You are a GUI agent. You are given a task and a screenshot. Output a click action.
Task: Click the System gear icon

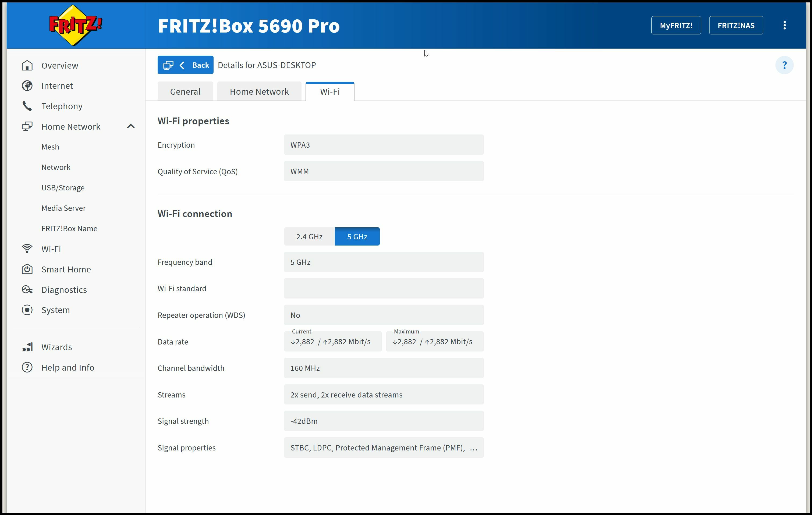coord(27,310)
